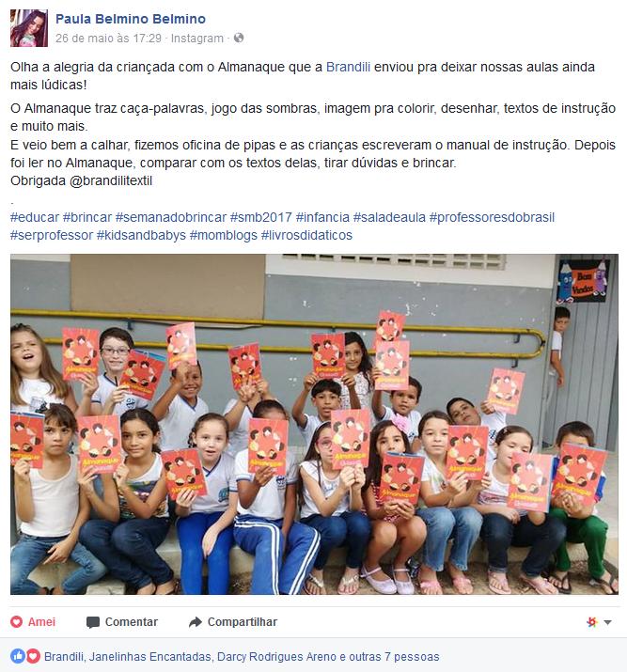Toggle the Amei heart reaction
The width and height of the screenshot is (627, 672).
tap(34, 622)
